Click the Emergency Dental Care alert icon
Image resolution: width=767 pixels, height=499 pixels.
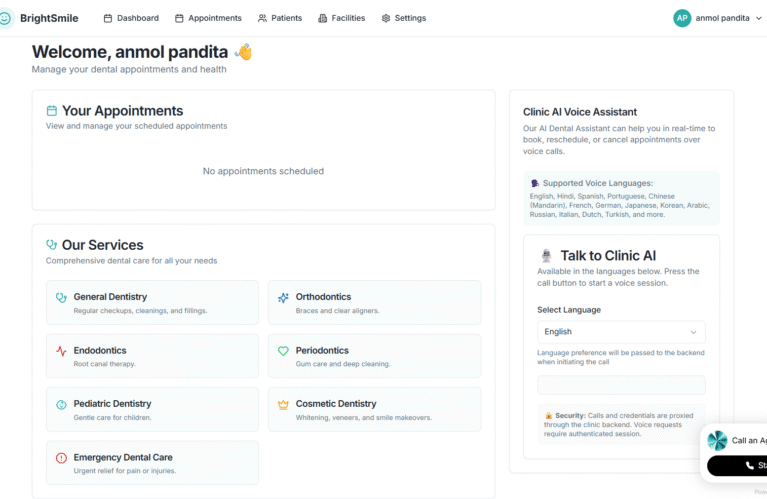(x=61, y=458)
